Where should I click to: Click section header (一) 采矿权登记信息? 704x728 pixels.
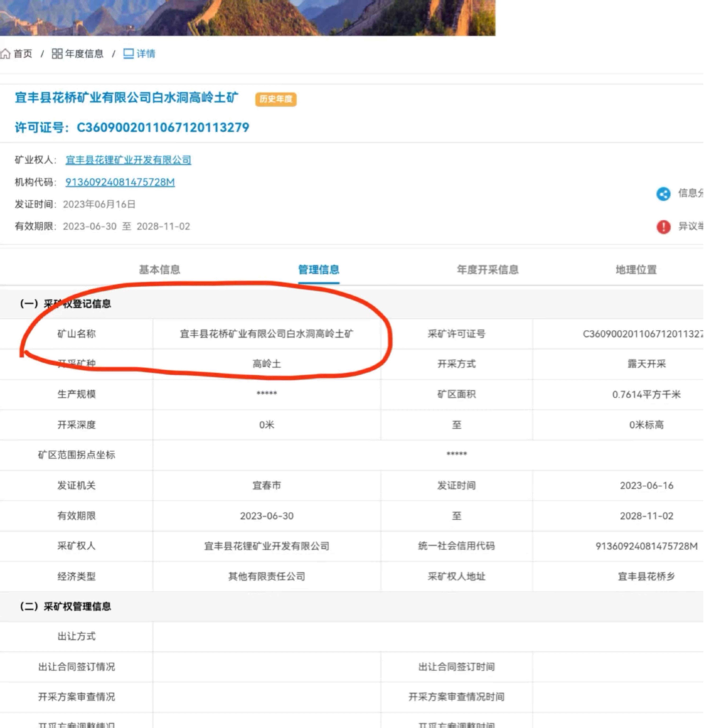65,304
